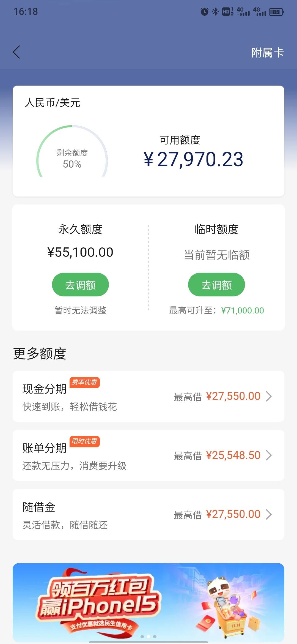The height and width of the screenshot is (644, 297).
Task: Open the 附属卡 link
Action: [267, 53]
